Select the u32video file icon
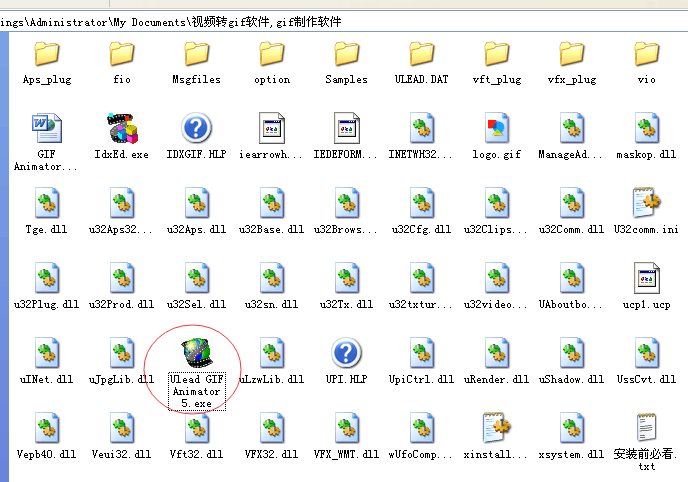Viewport: 688px width, 482px height. pos(497,278)
